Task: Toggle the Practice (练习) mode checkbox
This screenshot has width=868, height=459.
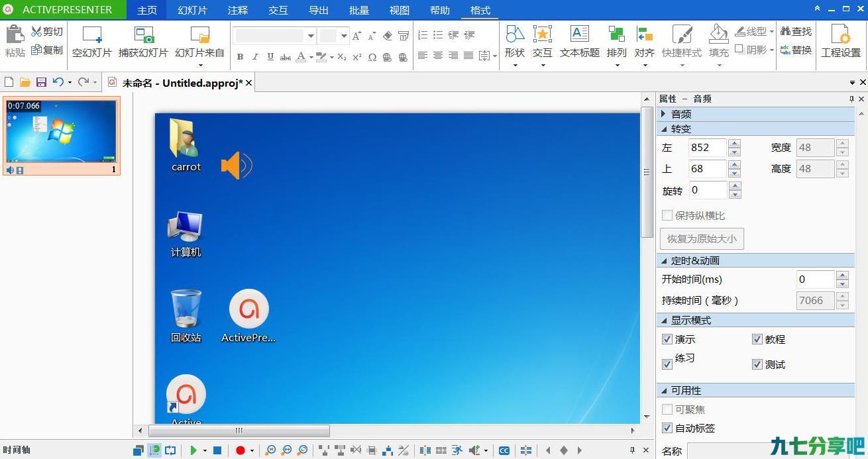Action: click(667, 364)
